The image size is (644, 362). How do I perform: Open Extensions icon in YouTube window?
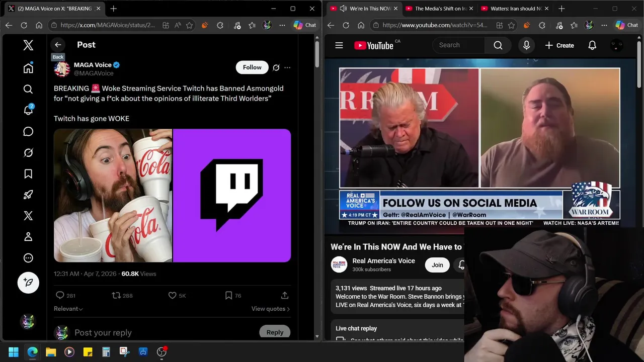542,25
